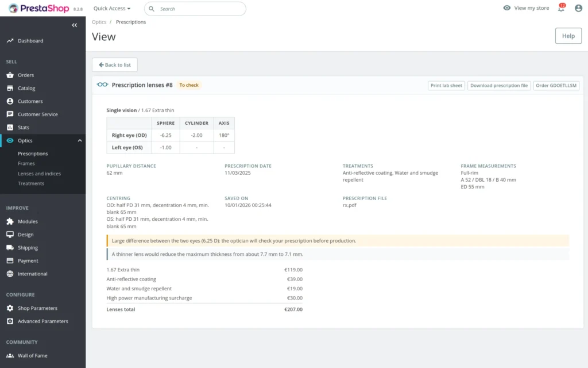Click the Help button
The height and width of the screenshot is (368, 588).
pyautogui.click(x=568, y=36)
